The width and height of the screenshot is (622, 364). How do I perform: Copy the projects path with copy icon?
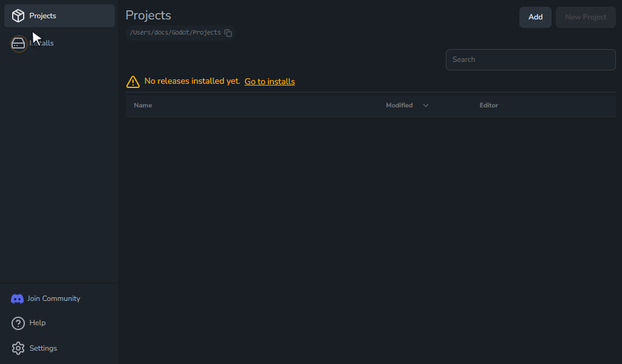pyautogui.click(x=228, y=33)
